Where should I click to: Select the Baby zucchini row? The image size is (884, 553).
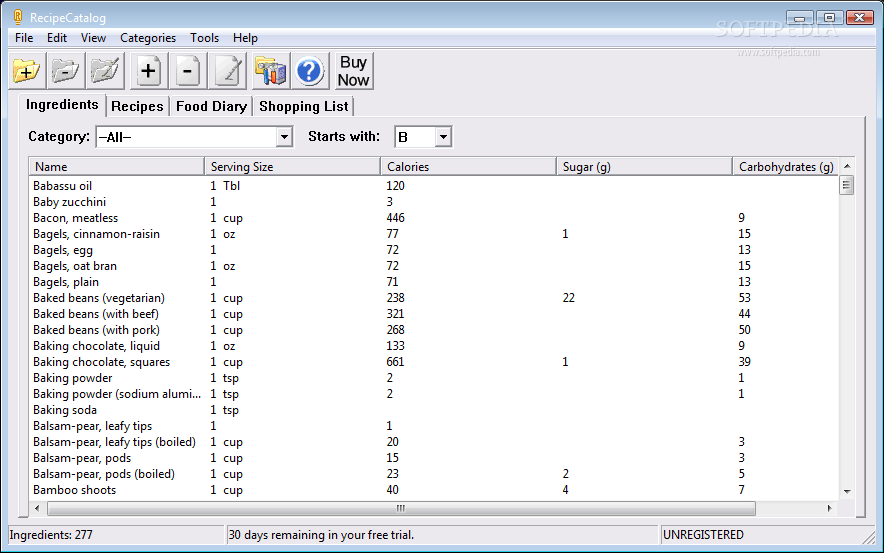tap(434, 202)
